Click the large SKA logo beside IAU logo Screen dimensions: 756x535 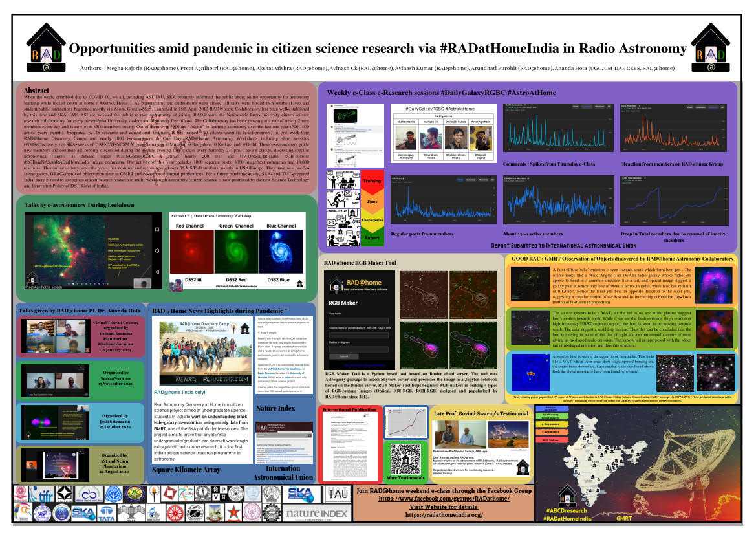pyautogui.click(x=301, y=494)
